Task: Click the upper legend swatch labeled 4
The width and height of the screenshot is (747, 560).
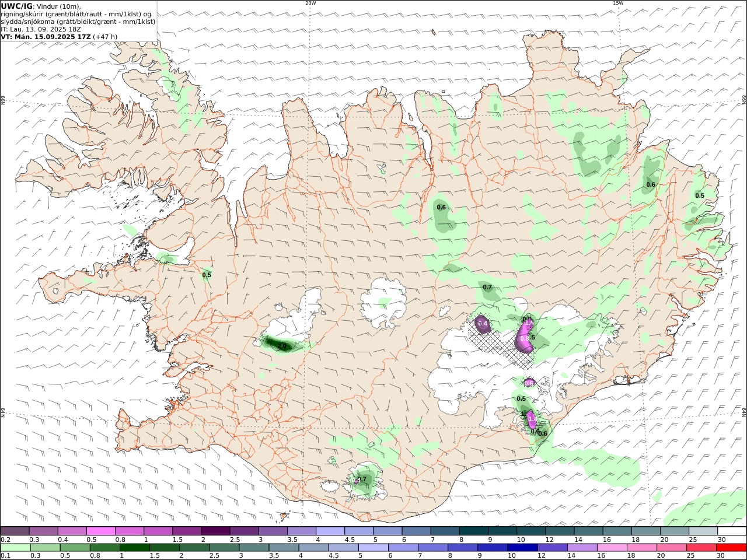Action: tap(330, 531)
